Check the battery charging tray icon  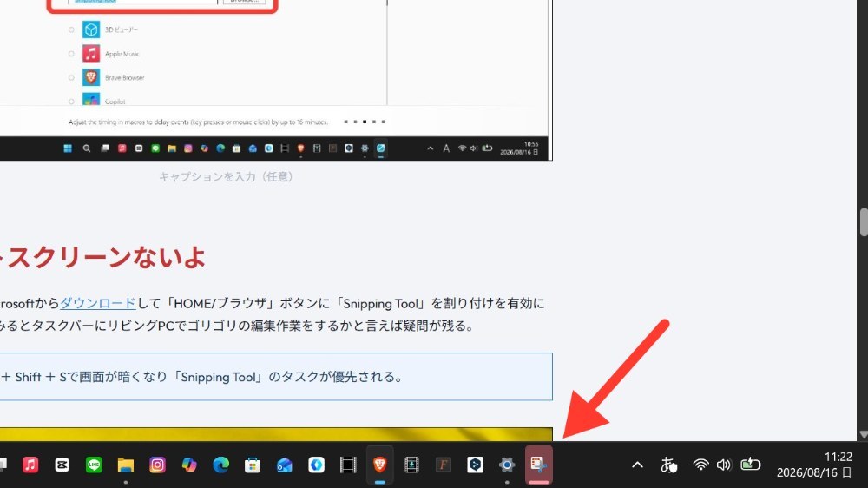point(751,465)
